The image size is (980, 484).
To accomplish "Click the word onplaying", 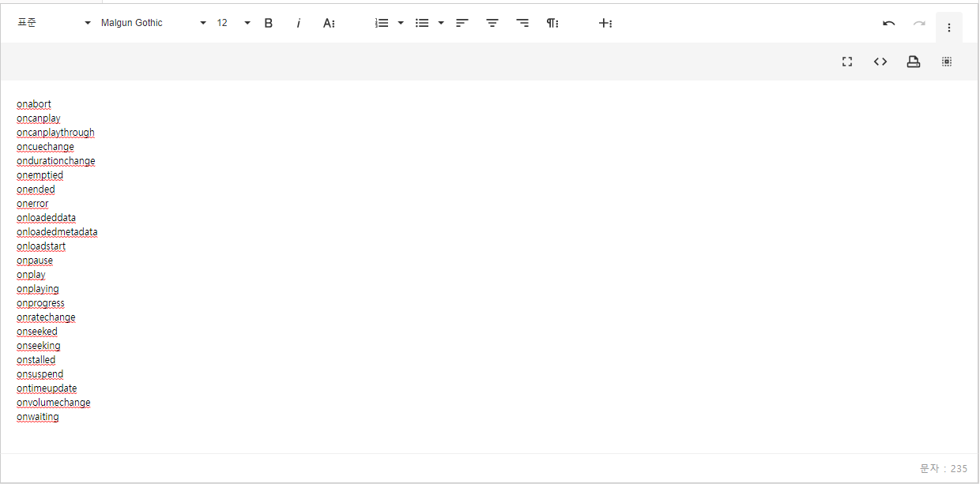I will pos(38,289).
